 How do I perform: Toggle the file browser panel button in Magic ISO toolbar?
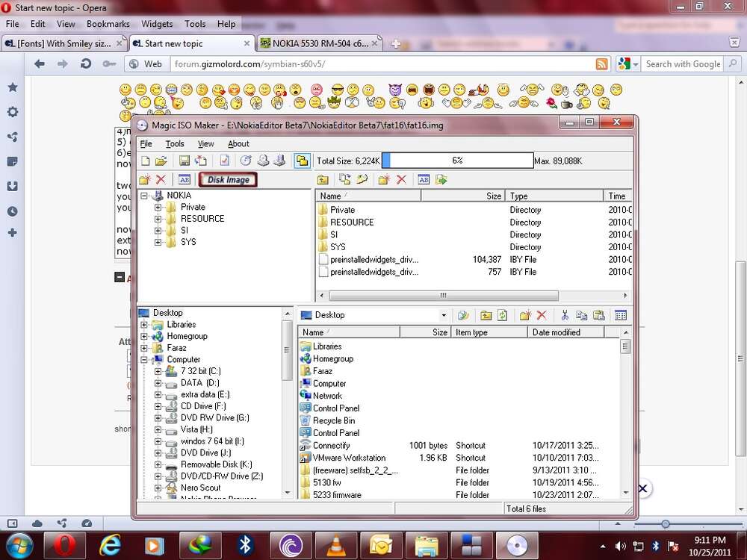[x=302, y=161]
